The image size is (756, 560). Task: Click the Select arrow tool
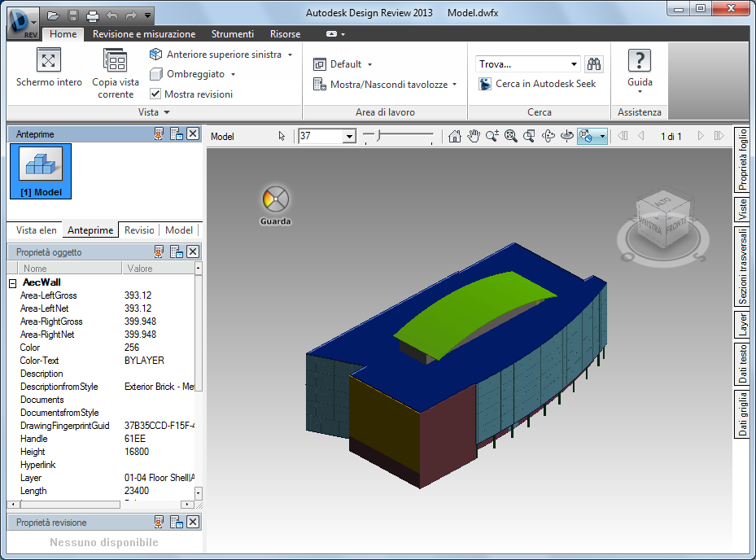pos(282,137)
